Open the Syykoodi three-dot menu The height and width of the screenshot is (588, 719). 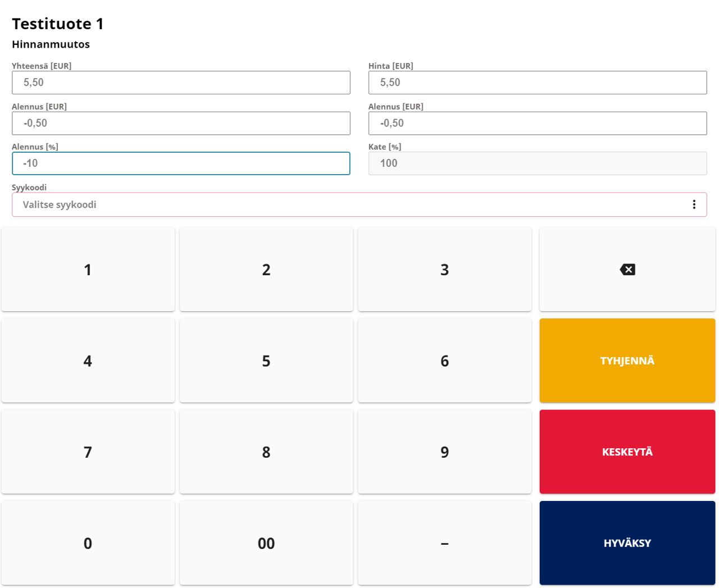pyautogui.click(x=694, y=204)
